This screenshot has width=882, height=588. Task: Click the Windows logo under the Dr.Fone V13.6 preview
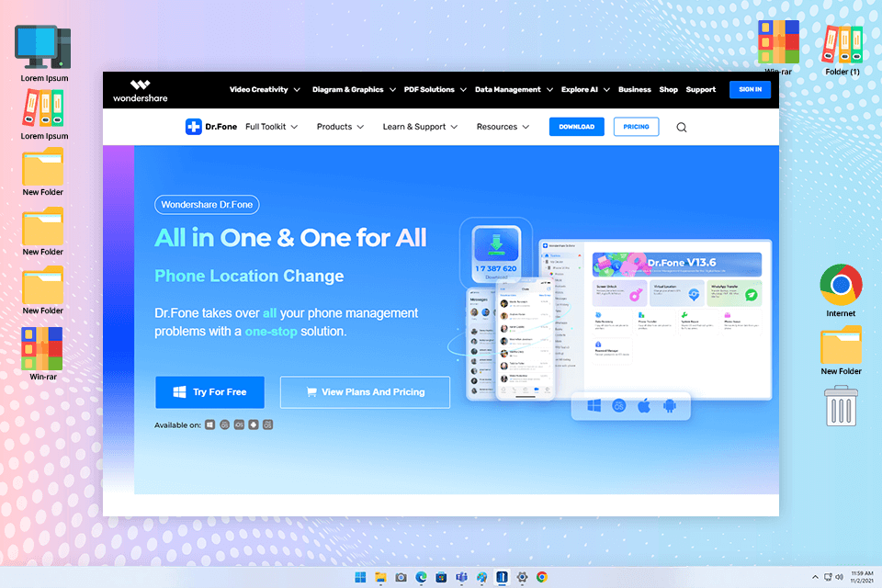594,406
